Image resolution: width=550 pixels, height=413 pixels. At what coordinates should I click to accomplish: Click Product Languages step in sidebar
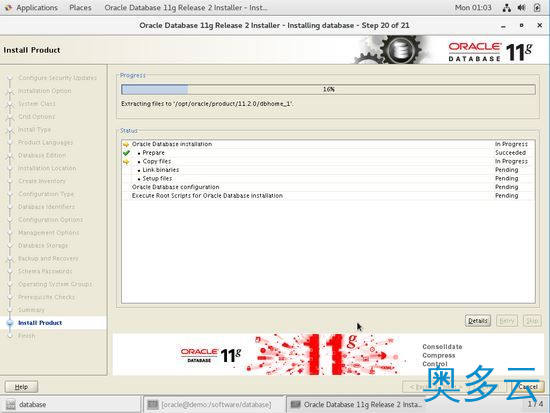click(46, 142)
